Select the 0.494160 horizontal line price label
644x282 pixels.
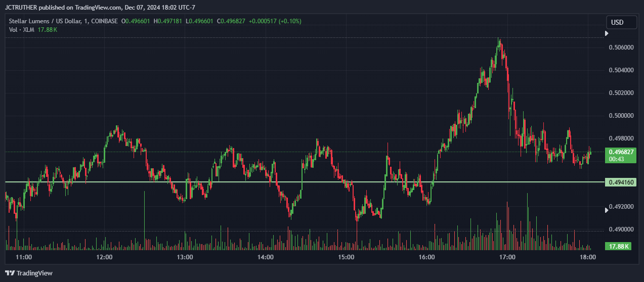(x=620, y=182)
